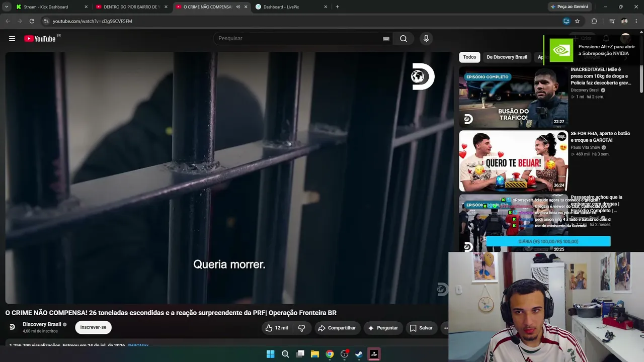Open the OBS app with notification badge
644x362 pixels.
[345, 354]
